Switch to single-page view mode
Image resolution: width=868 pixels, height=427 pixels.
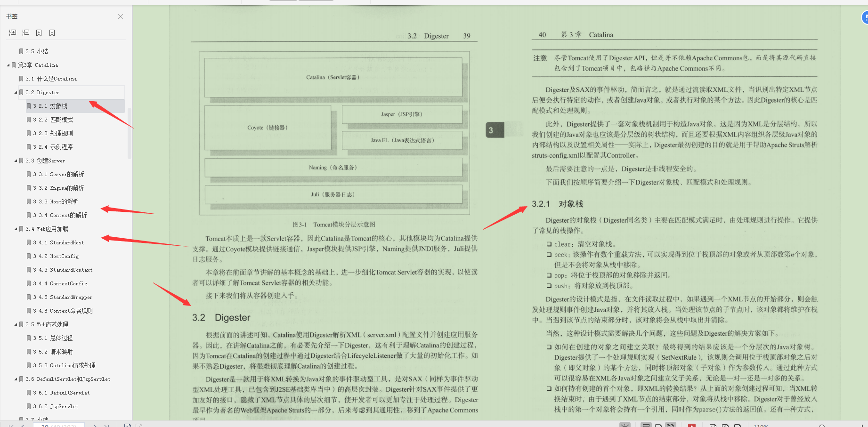[658, 425]
